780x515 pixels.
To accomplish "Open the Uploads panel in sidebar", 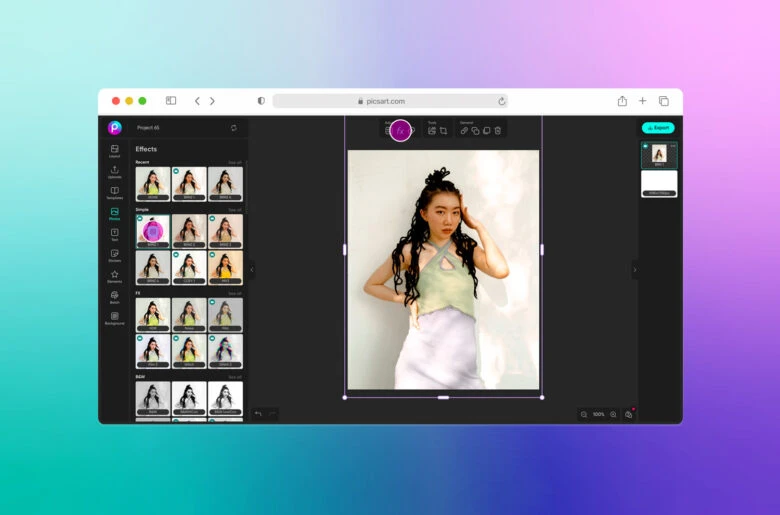I will tap(115, 171).
